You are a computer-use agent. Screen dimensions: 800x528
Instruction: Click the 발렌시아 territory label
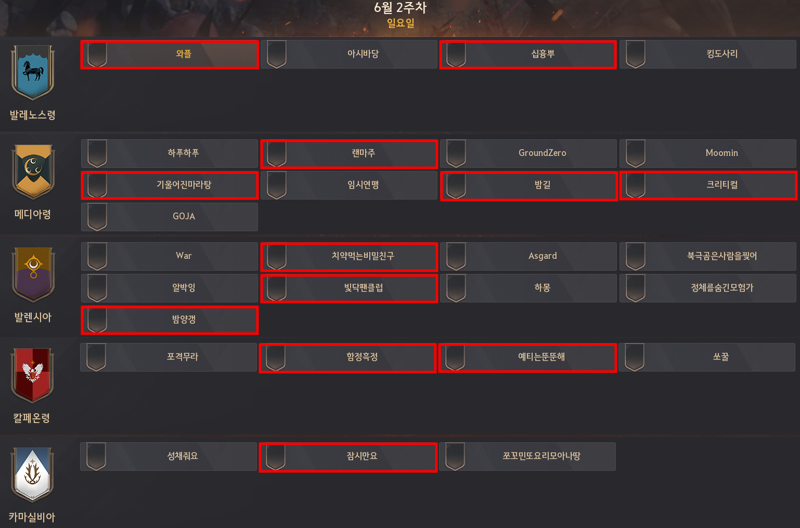tap(33, 317)
